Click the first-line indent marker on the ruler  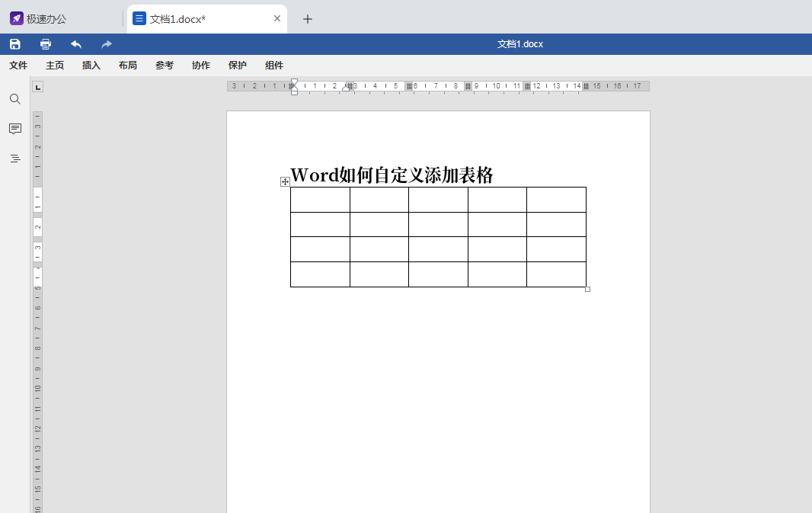point(294,82)
